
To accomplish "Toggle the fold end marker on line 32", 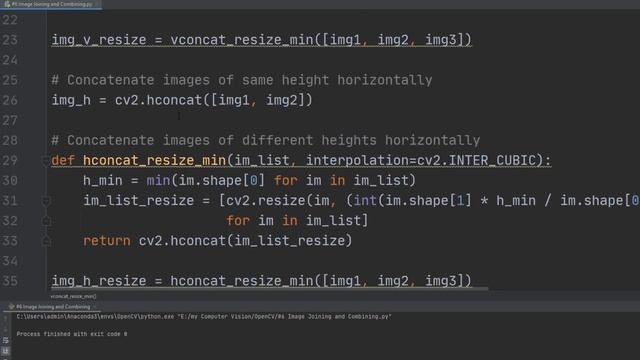I will coord(46,221).
